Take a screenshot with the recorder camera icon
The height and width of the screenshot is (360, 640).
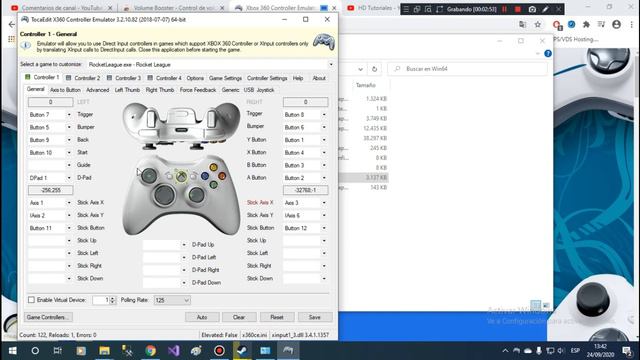pyautogui.click(x=532, y=9)
